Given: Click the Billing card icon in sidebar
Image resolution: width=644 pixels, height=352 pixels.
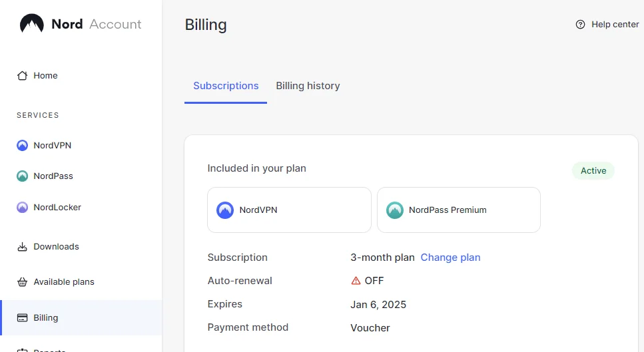Looking at the screenshot, I should click(x=22, y=318).
